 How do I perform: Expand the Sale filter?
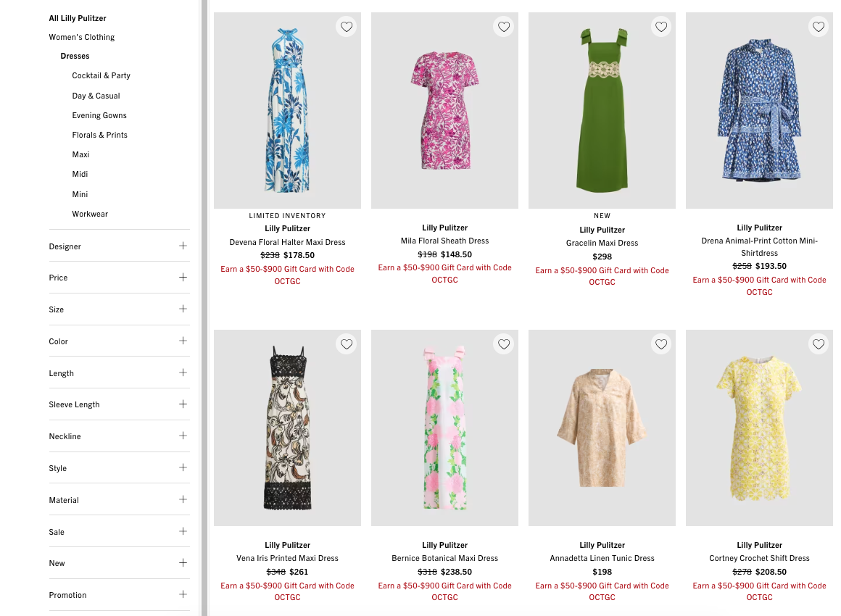119,532
